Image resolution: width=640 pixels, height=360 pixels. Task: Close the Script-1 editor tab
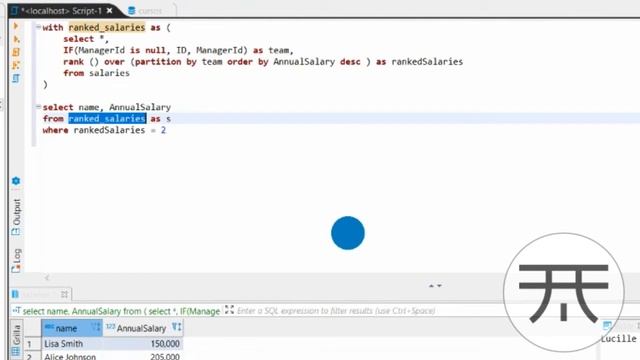[x=109, y=11]
